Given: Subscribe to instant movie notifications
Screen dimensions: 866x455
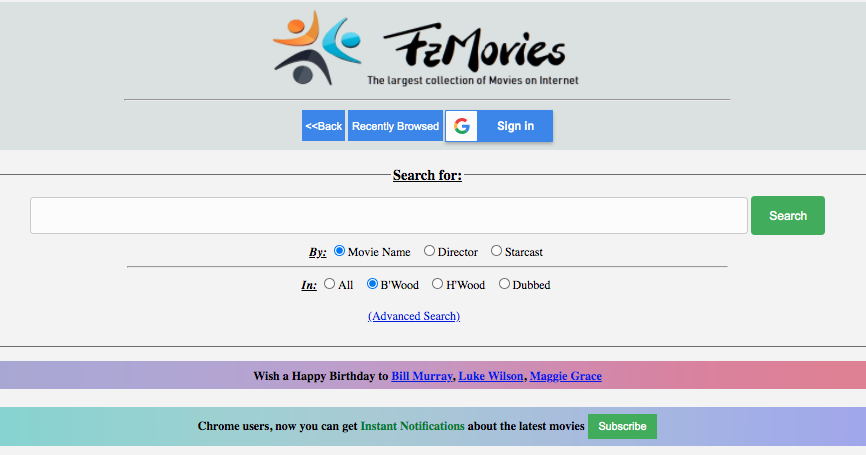Looking at the screenshot, I should click(x=622, y=426).
